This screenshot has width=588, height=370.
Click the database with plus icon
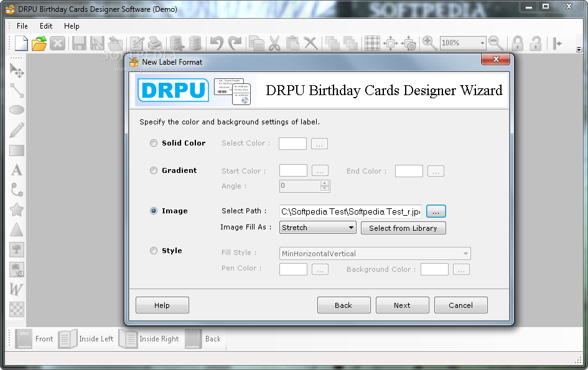coord(177,44)
